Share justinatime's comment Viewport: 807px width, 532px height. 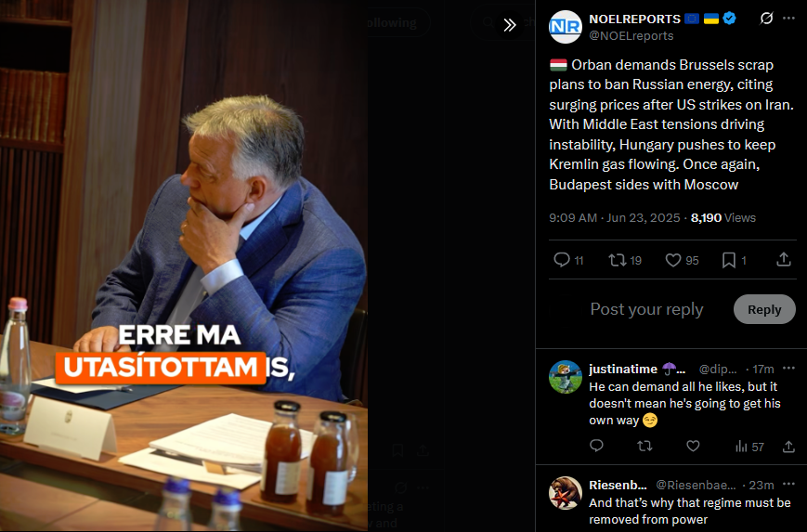788,446
